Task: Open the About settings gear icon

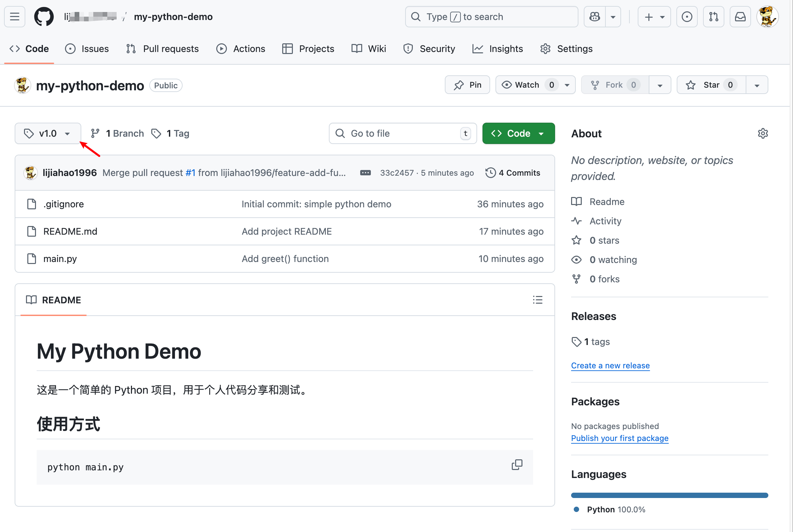Action: tap(762, 133)
